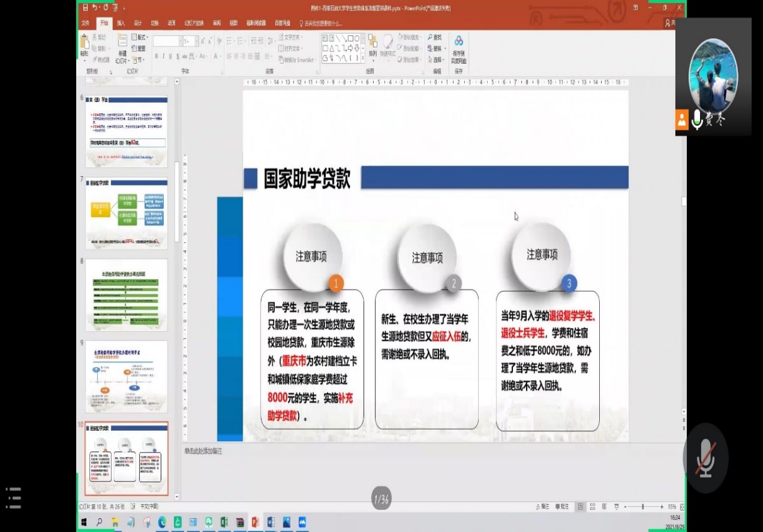Click the Redo icon in the quick access bar
Viewport: 763px width, 532px height.
click(x=106, y=8)
